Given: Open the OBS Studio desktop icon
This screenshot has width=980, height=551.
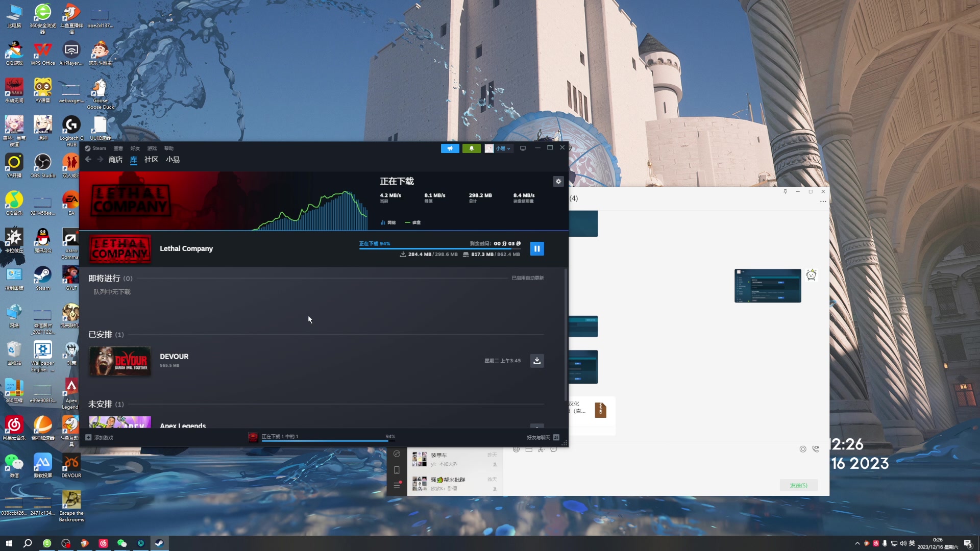Looking at the screenshot, I should 43,166.
